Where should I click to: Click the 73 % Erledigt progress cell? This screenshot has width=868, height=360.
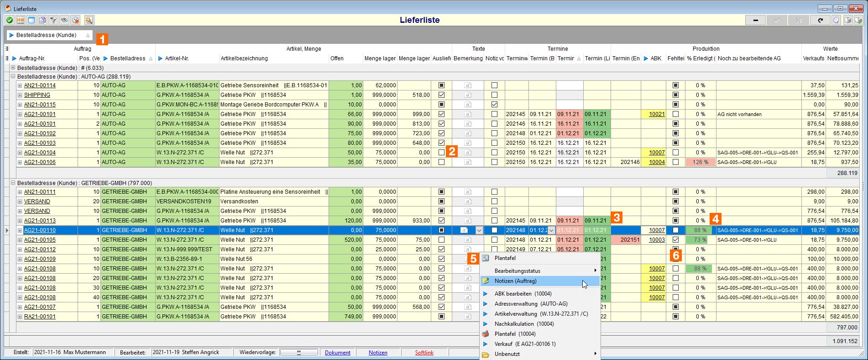[701, 240]
